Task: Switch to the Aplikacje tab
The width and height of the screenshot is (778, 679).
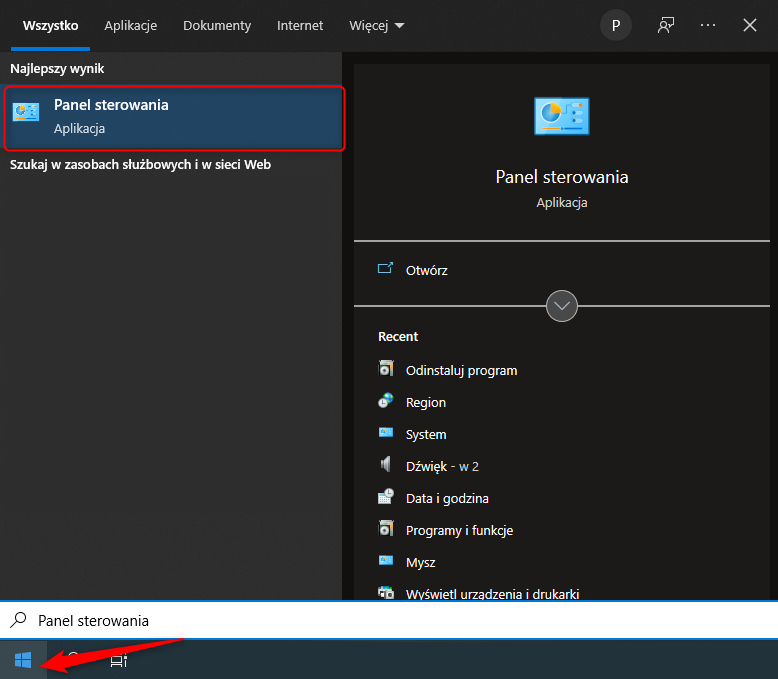Action: (x=130, y=26)
